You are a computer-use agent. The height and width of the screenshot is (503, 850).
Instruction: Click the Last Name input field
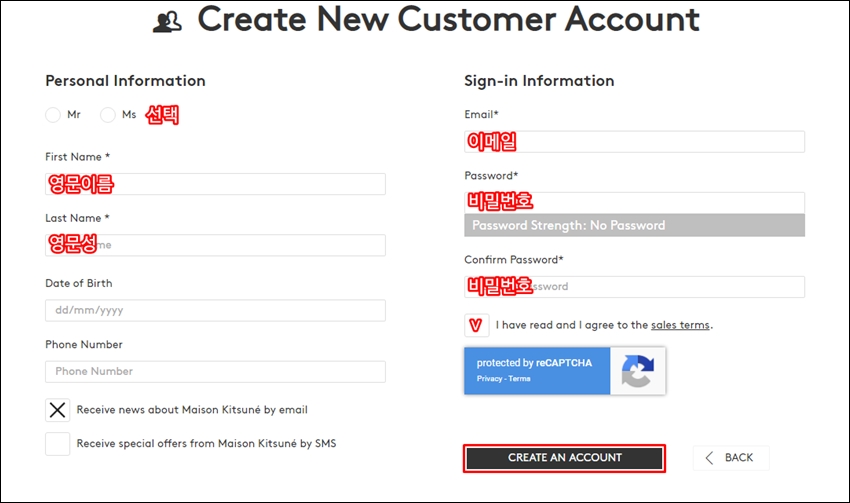pos(215,246)
